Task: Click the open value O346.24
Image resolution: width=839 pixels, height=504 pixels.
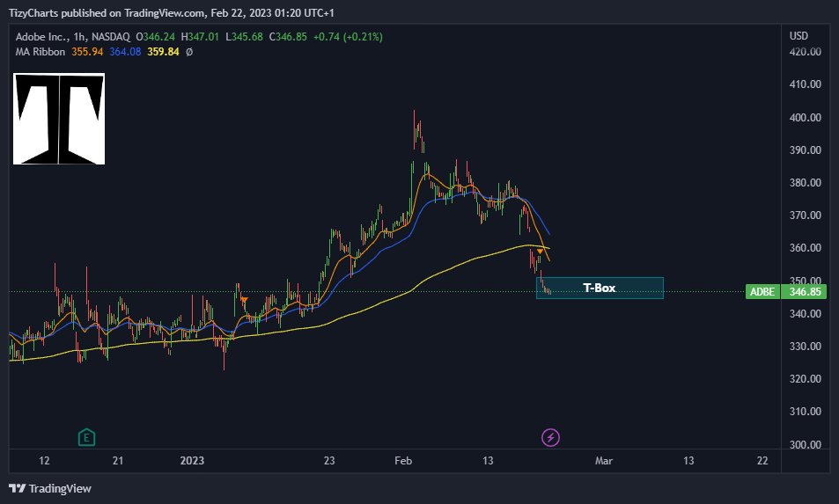Action: click(155, 37)
